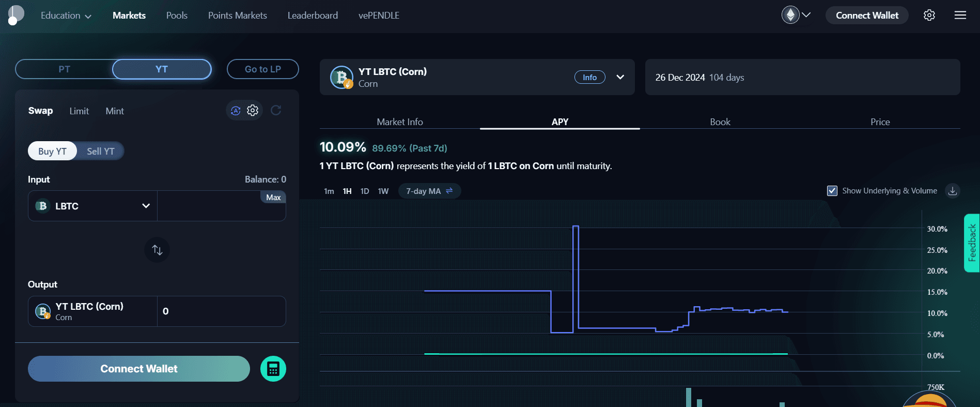Set chart interval to 1m
Screen dimensions: 980x407
coord(329,191)
